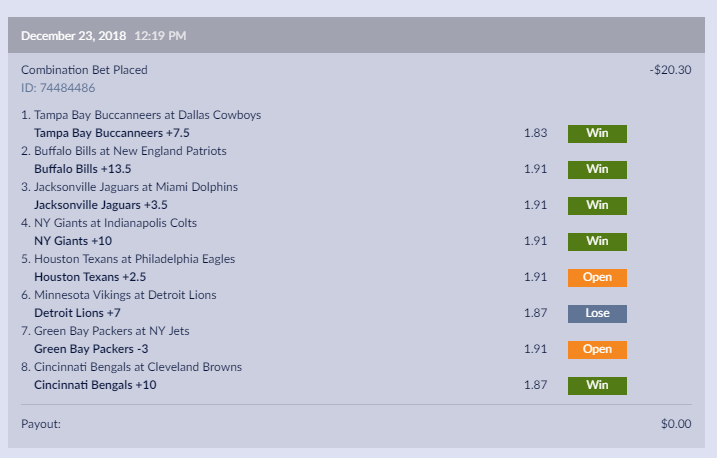Image resolution: width=717 pixels, height=458 pixels.
Task: Click the Combination Bet Placed title
Action: coord(84,70)
